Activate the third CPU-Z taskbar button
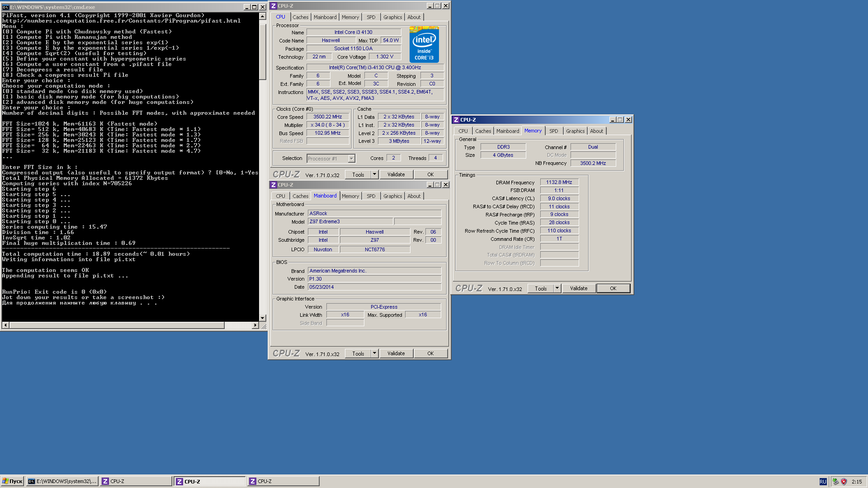Viewport: 868px width, 488px height. click(x=283, y=481)
